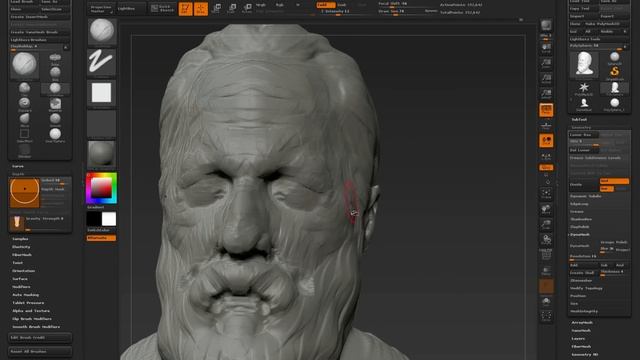This screenshot has height=360, width=640.
Task: Click the AAHalf icon
Action: click(546, 94)
